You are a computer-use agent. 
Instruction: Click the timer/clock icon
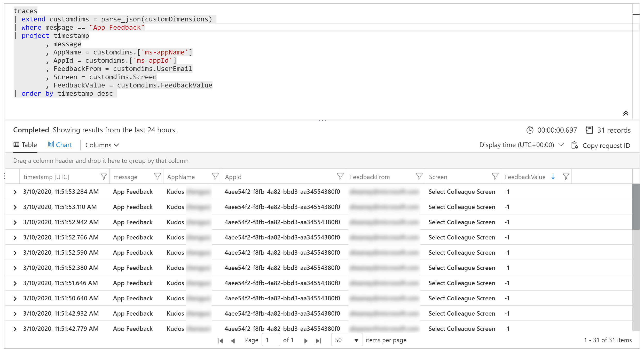531,130
